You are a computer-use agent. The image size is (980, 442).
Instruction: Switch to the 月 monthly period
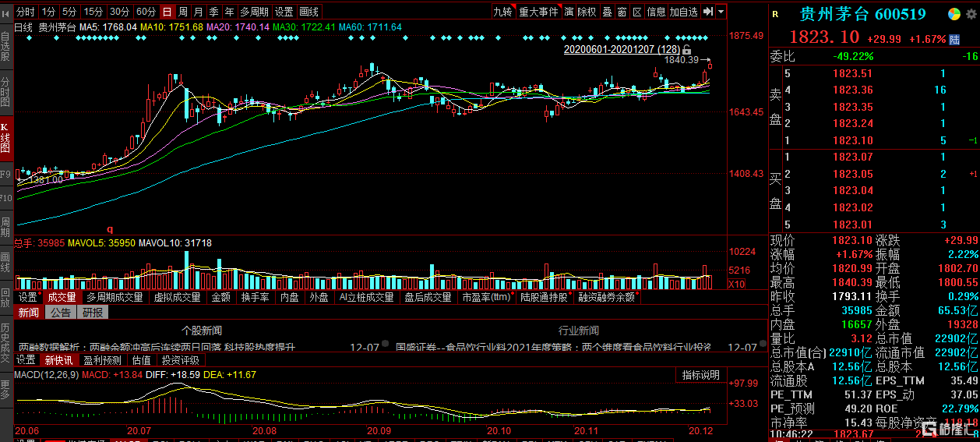[x=198, y=12]
